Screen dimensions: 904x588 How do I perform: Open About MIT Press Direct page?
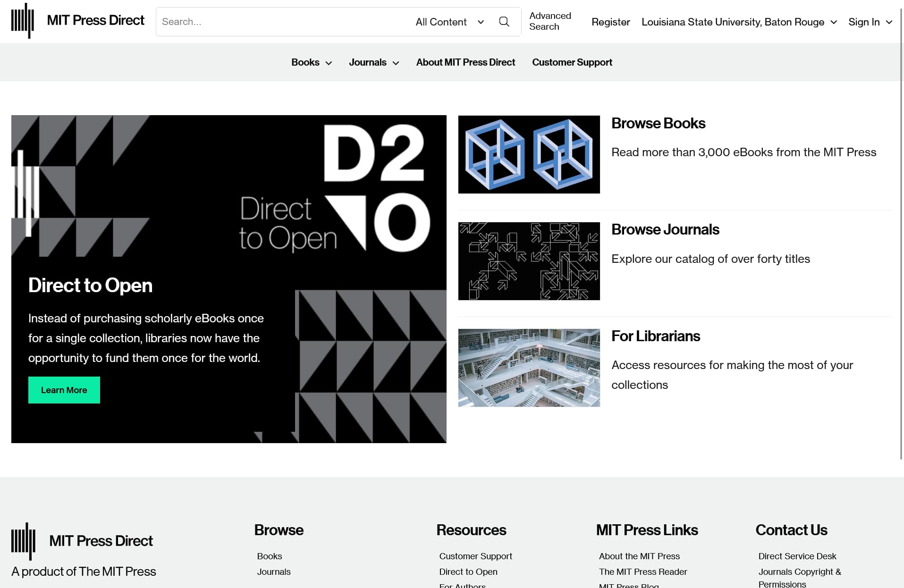point(465,62)
